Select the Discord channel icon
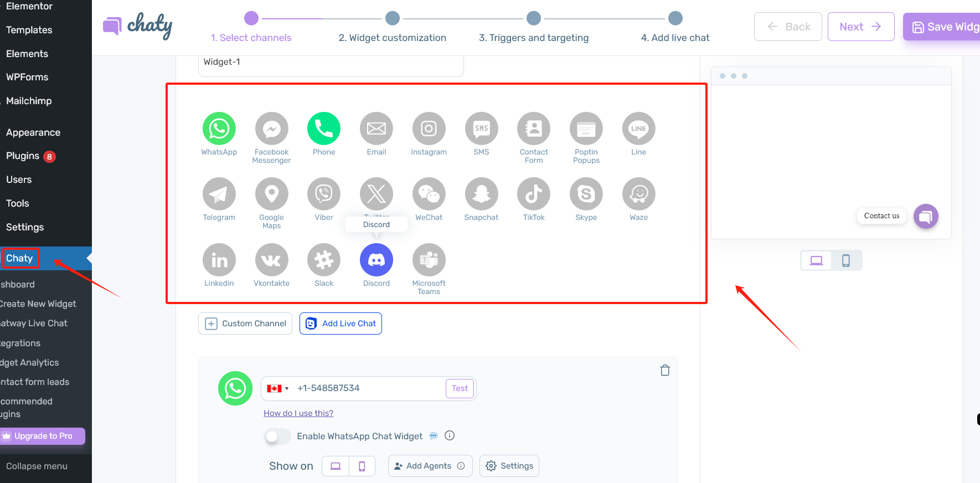Screen dimensions: 980x483 coord(376,260)
